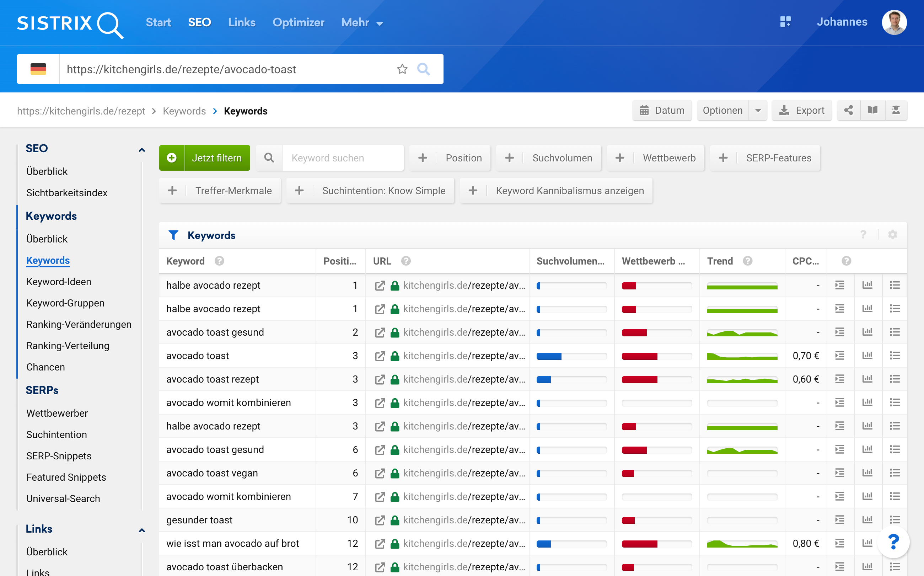924x576 pixels.
Task: Click the Export button
Action: 801,111
